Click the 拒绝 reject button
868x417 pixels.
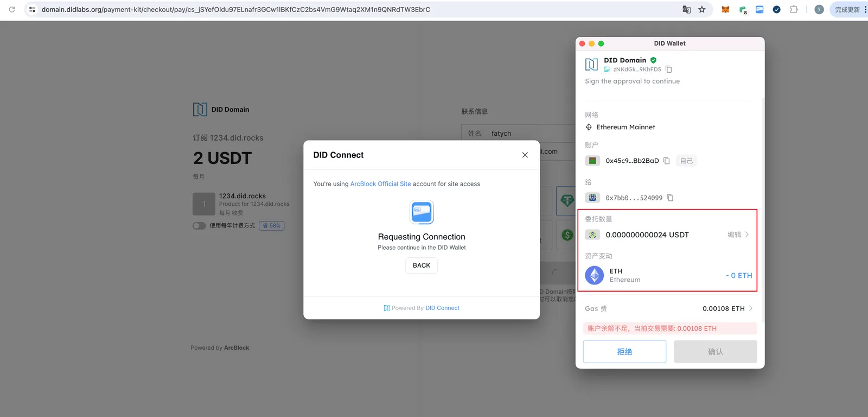click(x=624, y=352)
